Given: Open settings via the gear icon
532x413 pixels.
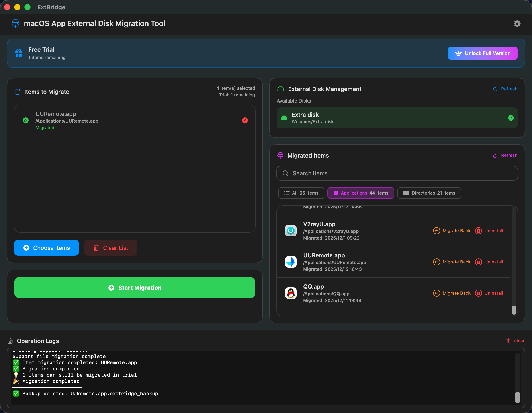Looking at the screenshot, I should [517, 23].
